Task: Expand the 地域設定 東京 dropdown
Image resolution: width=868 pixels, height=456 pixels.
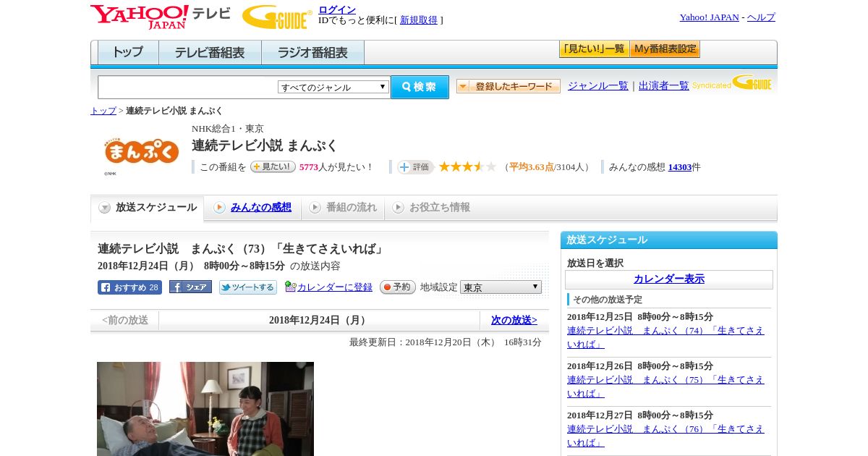Action: pyautogui.click(x=501, y=287)
